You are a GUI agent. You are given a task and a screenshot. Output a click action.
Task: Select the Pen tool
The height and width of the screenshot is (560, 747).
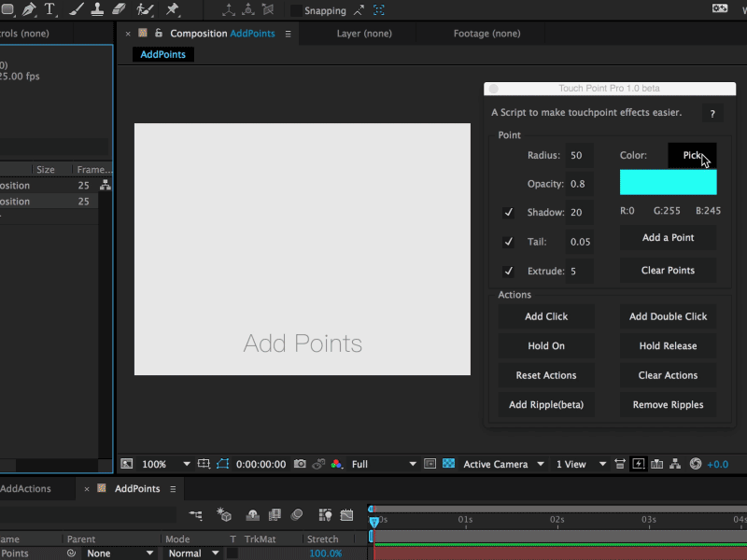pyautogui.click(x=29, y=9)
